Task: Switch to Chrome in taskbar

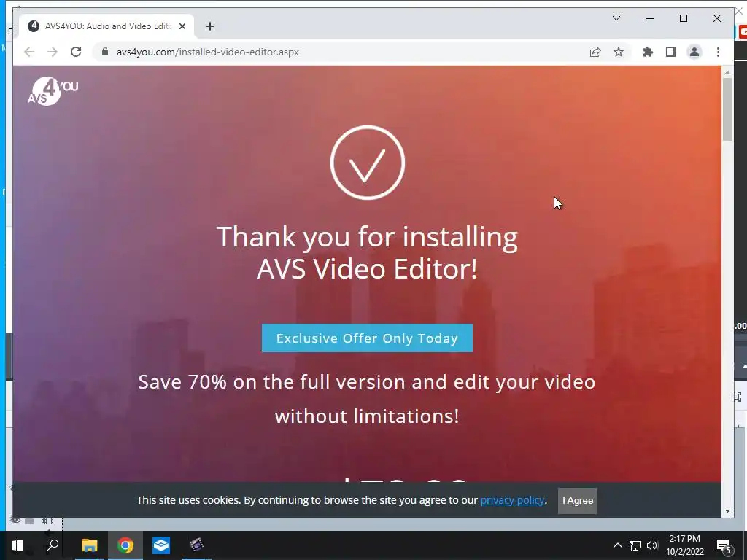Action: click(125, 545)
